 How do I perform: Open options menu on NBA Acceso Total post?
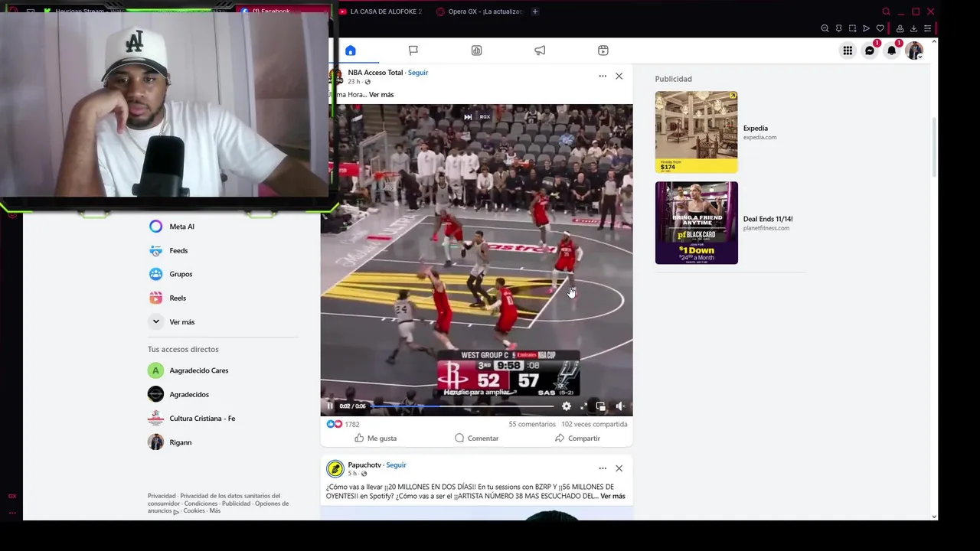(x=603, y=76)
